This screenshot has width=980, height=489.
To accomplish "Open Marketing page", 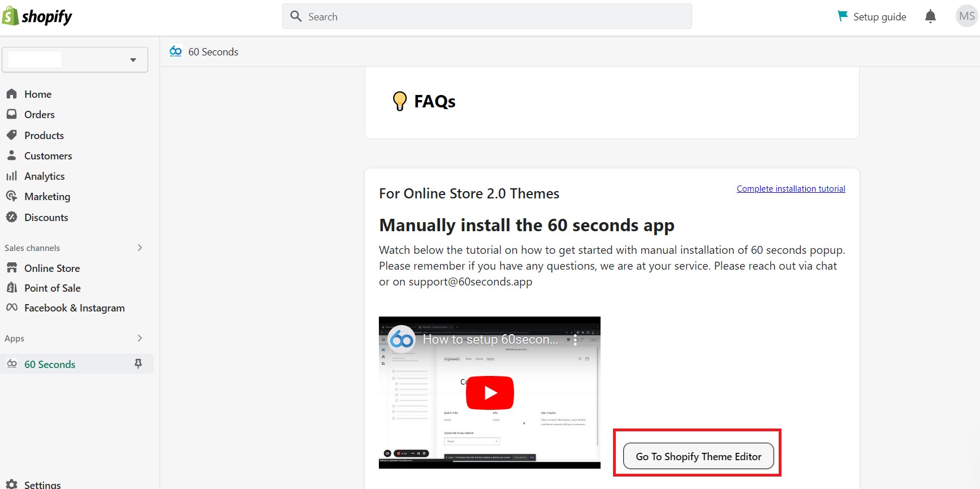I will pyautogui.click(x=48, y=197).
